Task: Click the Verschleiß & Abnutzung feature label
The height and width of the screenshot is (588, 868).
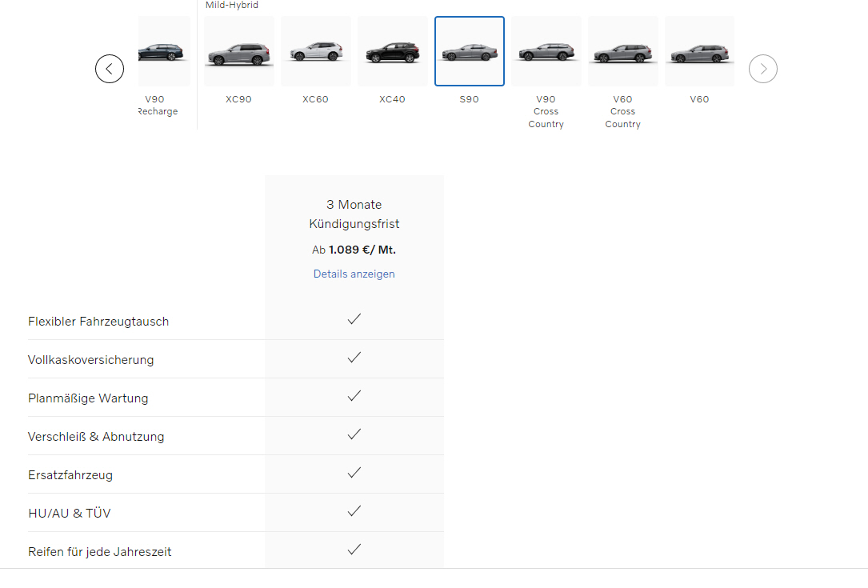Action: point(96,437)
